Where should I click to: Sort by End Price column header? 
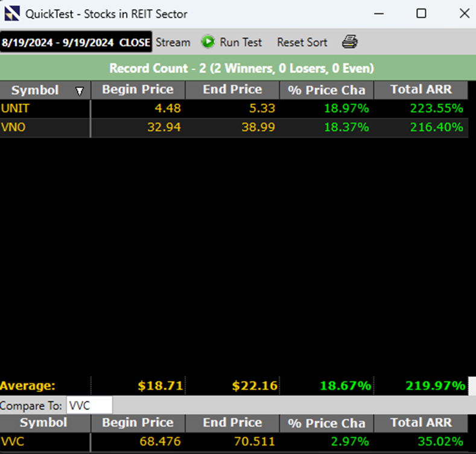[232, 90]
